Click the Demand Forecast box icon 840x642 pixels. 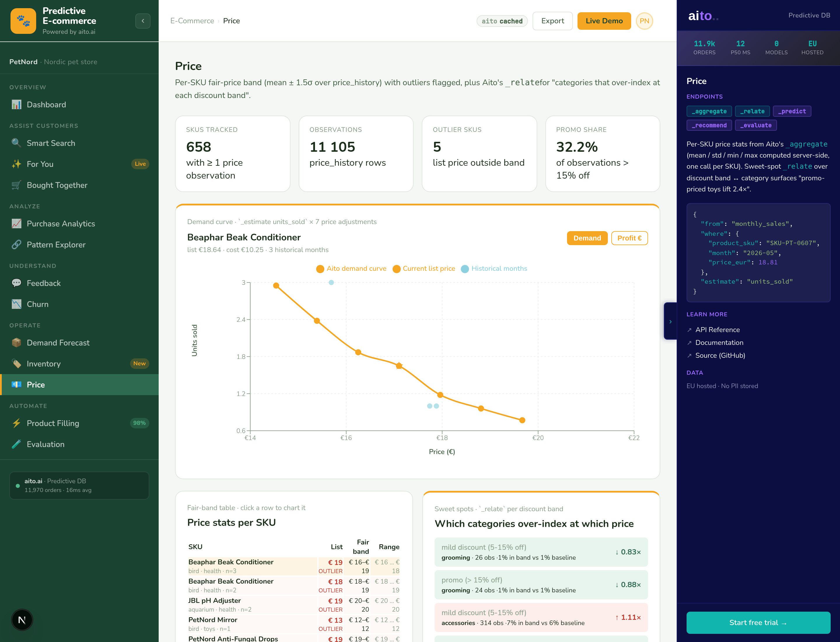click(x=16, y=343)
